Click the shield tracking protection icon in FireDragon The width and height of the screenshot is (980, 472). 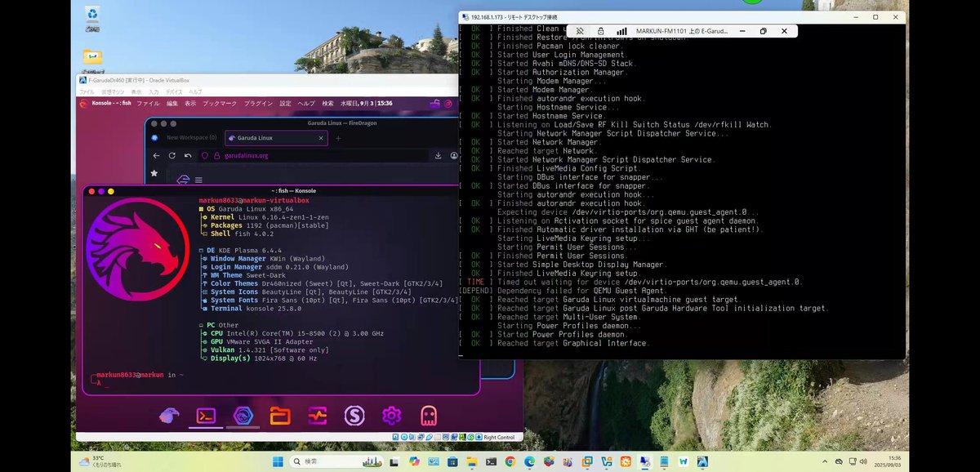(206, 155)
